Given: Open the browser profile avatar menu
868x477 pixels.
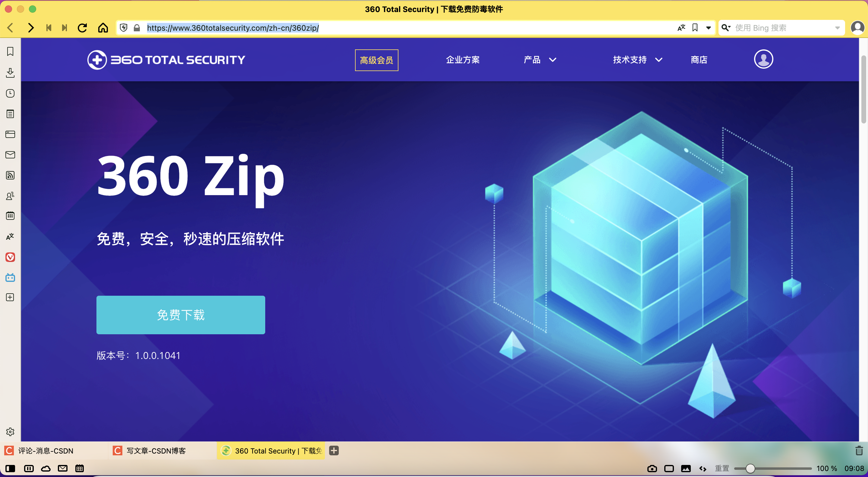Looking at the screenshot, I should point(857,28).
